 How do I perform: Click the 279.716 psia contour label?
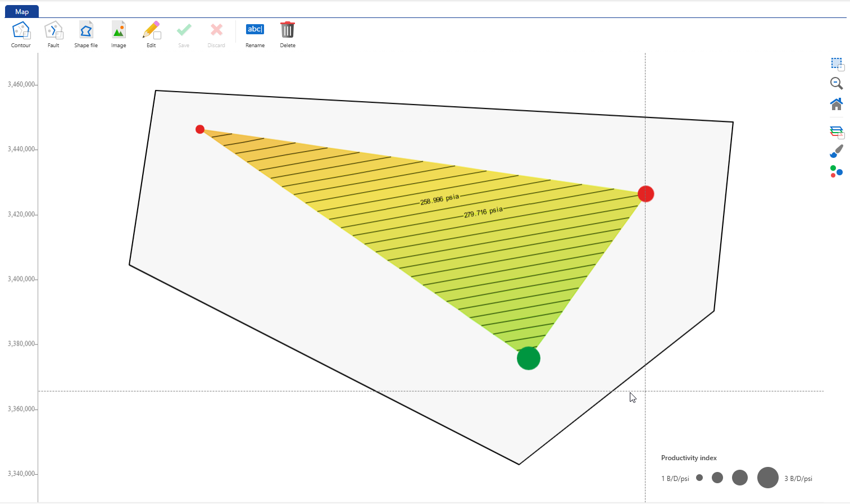(483, 212)
